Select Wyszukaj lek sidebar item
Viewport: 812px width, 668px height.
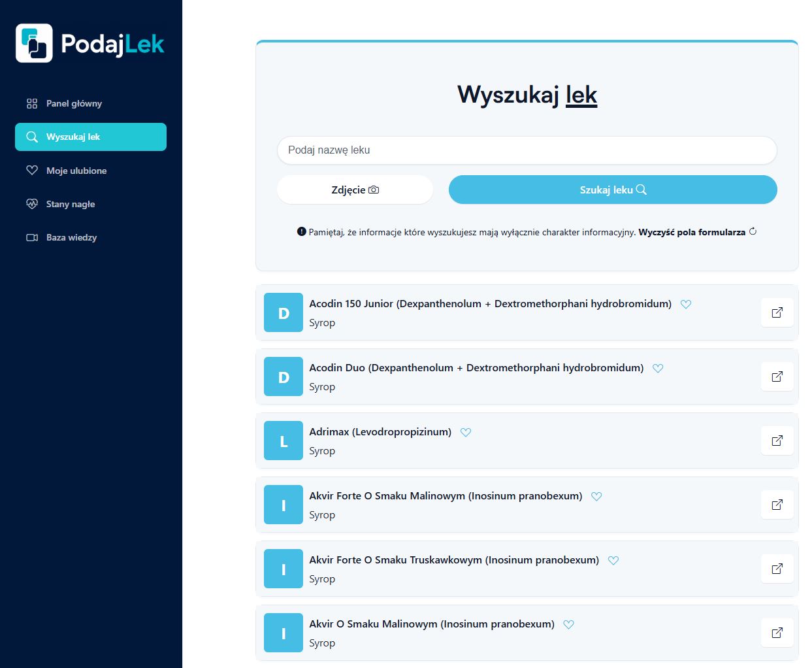[x=91, y=137]
